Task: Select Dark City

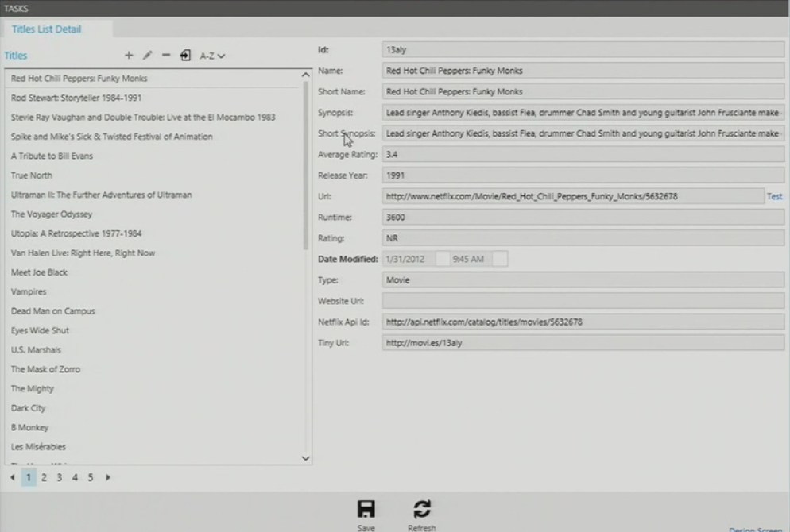Action: [x=153, y=408]
